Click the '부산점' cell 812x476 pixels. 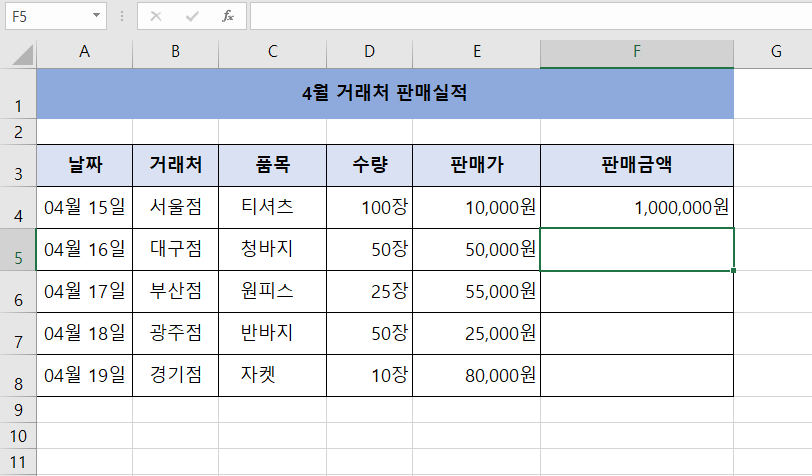point(176,292)
